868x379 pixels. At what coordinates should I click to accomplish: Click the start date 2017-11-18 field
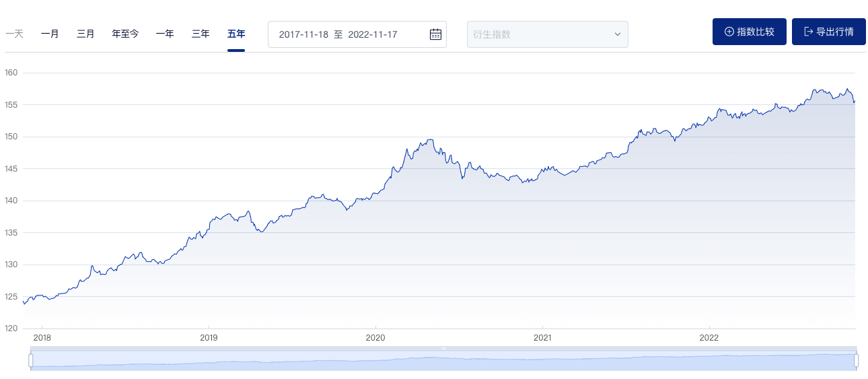(x=303, y=34)
